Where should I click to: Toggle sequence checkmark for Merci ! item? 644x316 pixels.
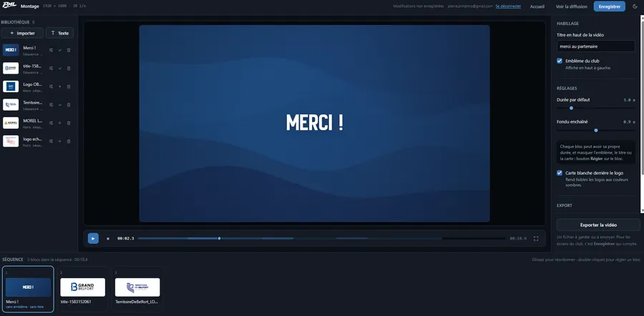(60, 50)
